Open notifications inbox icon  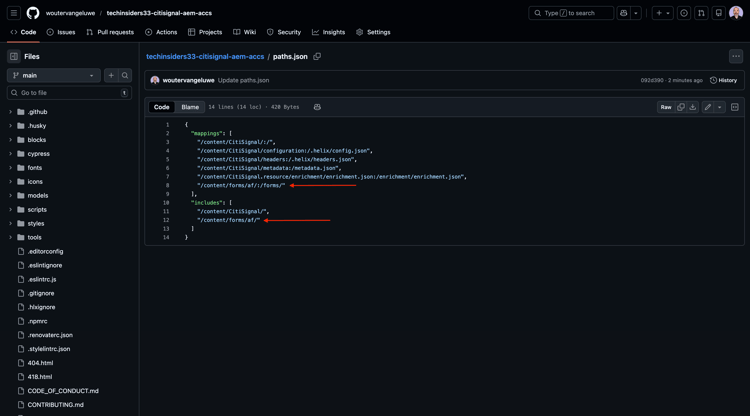point(718,13)
